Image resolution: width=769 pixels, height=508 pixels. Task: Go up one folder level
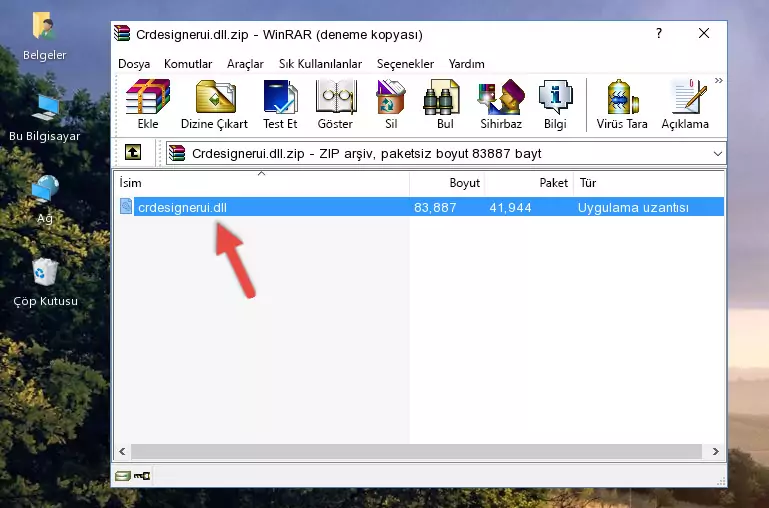133,152
